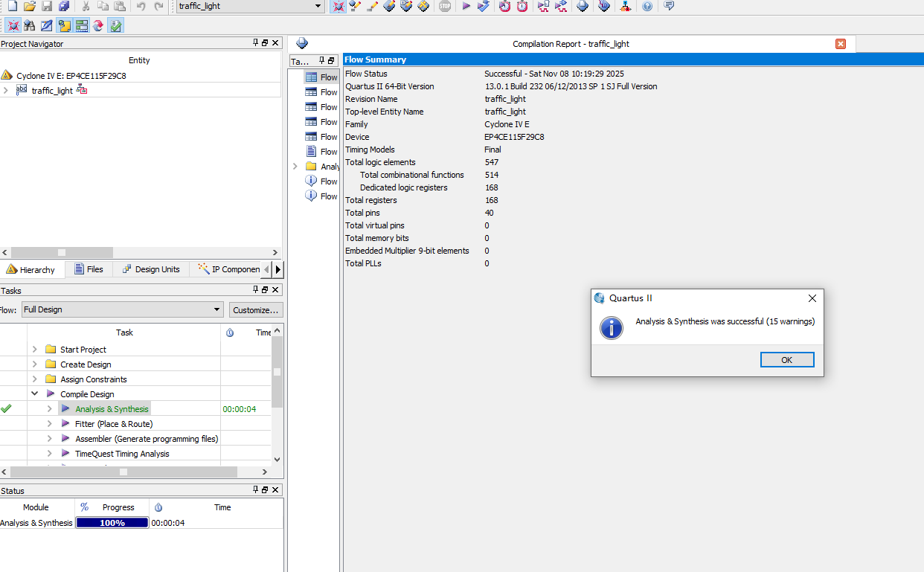The height and width of the screenshot is (572, 924).
Task: Switch to the Design Units tab
Action: pyautogui.click(x=152, y=269)
